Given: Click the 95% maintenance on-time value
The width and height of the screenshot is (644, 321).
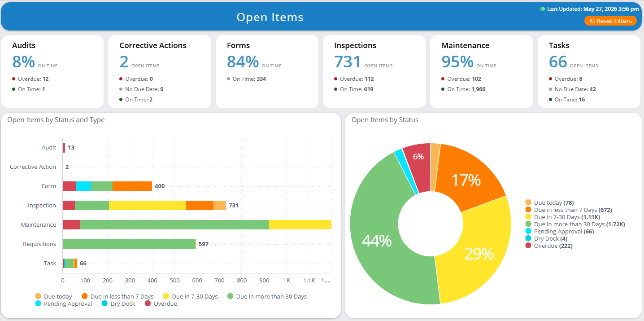Looking at the screenshot, I should coord(457,62).
